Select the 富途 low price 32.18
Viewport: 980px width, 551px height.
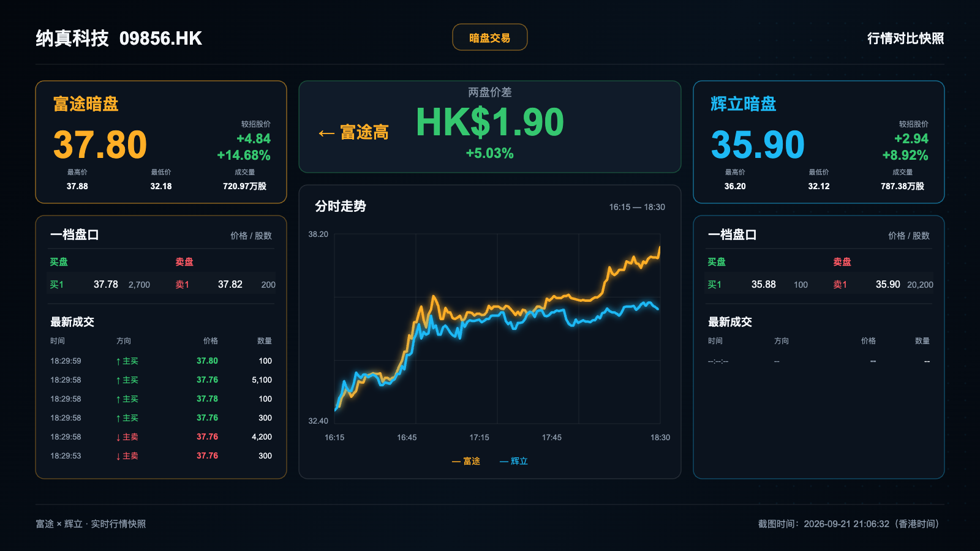[161, 186]
